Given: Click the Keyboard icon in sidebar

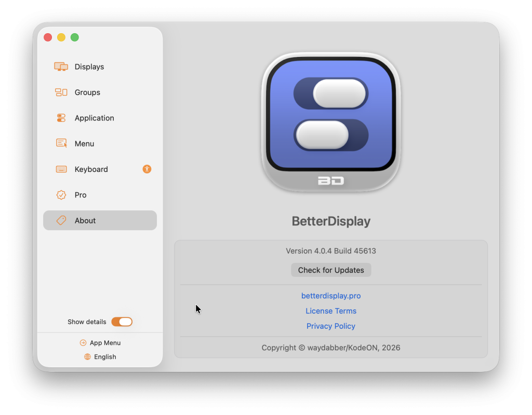Looking at the screenshot, I should coord(61,169).
